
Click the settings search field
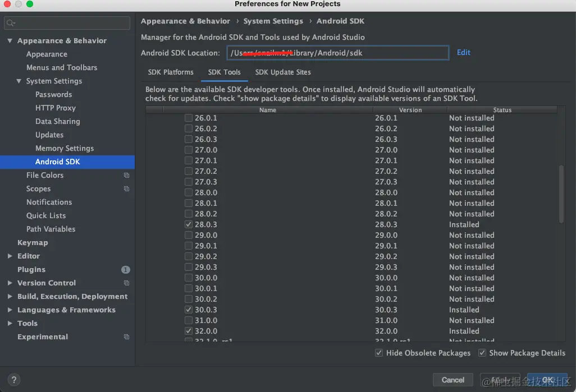pyautogui.click(x=67, y=23)
